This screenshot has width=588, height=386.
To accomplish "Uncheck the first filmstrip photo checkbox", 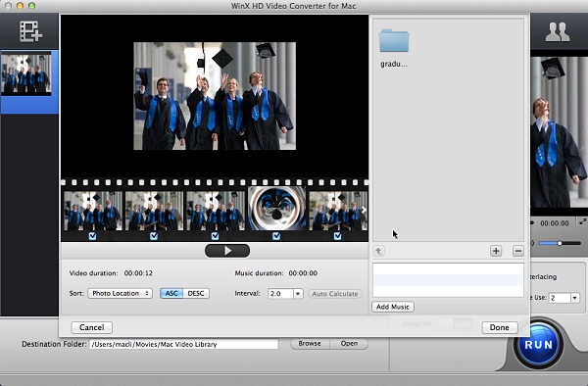I will [x=92, y=236].
